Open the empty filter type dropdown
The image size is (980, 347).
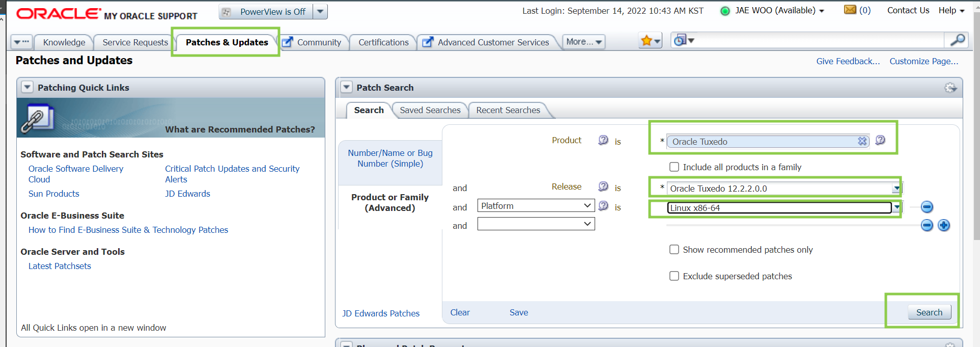pyautogui.click(x=536, y=224)
